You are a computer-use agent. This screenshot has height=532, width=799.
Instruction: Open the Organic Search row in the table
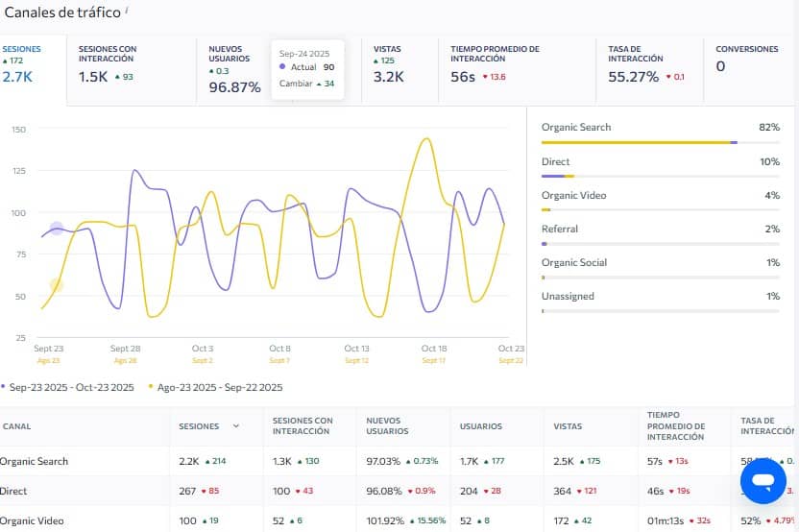click(x=35, y=461)
